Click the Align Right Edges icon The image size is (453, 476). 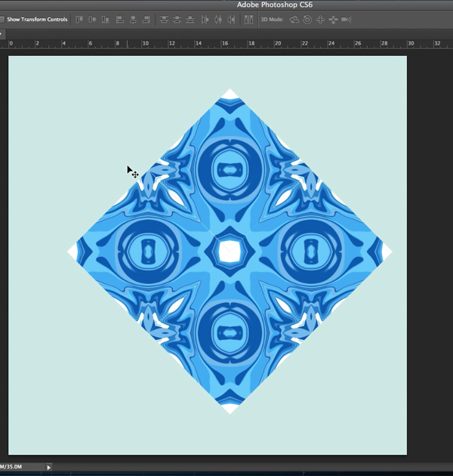pyautogui.click(x=146, y=20)
